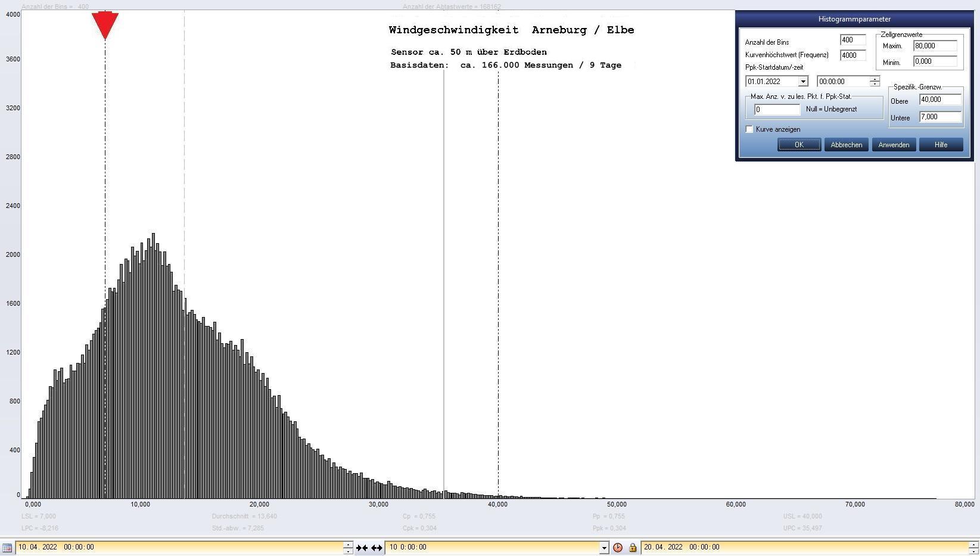Viewport: 980px width, 556px height.
Task: Toggle the padlock icon in bottom bar
Action: coord(632,548)
